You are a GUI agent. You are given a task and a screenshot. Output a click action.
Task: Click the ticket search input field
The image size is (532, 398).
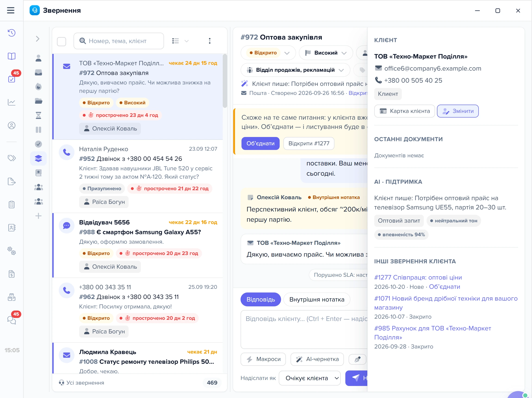(119, 41)
